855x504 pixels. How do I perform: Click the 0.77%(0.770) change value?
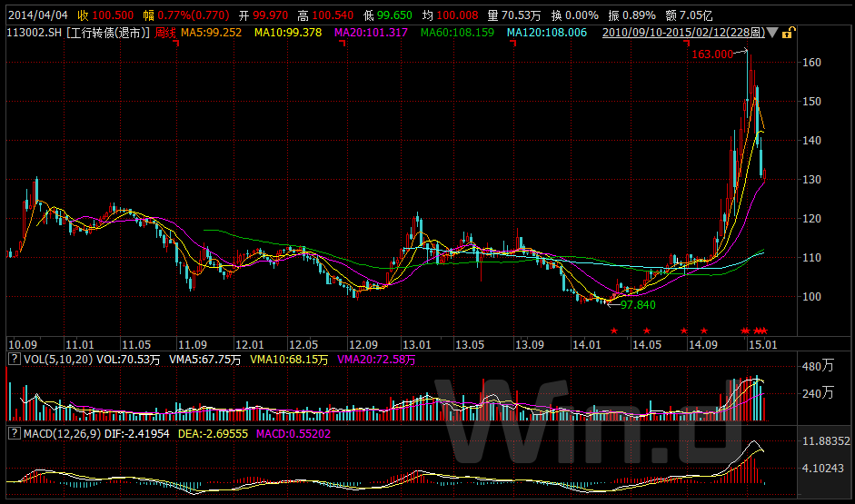click(x=194, y=15)
